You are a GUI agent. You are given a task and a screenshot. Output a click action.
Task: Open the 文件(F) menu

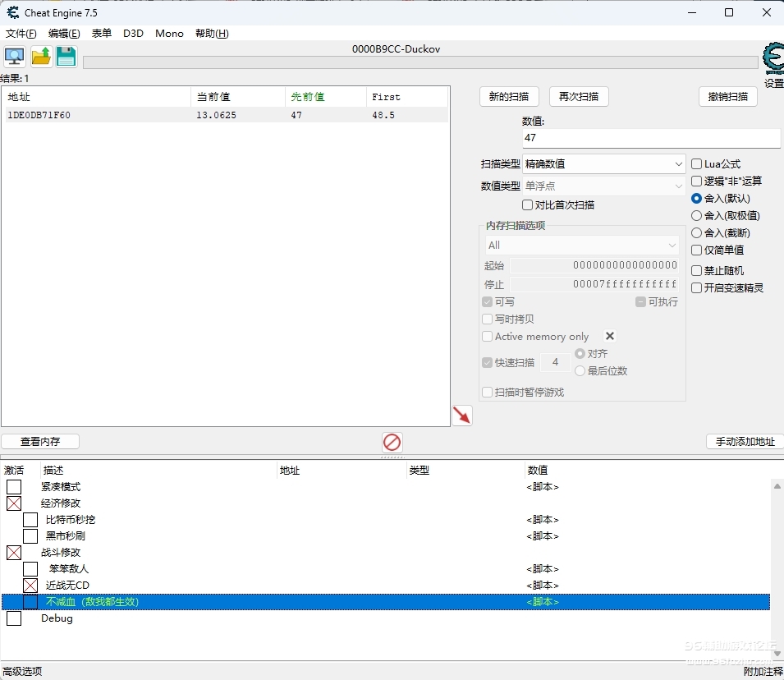[21, 34]
